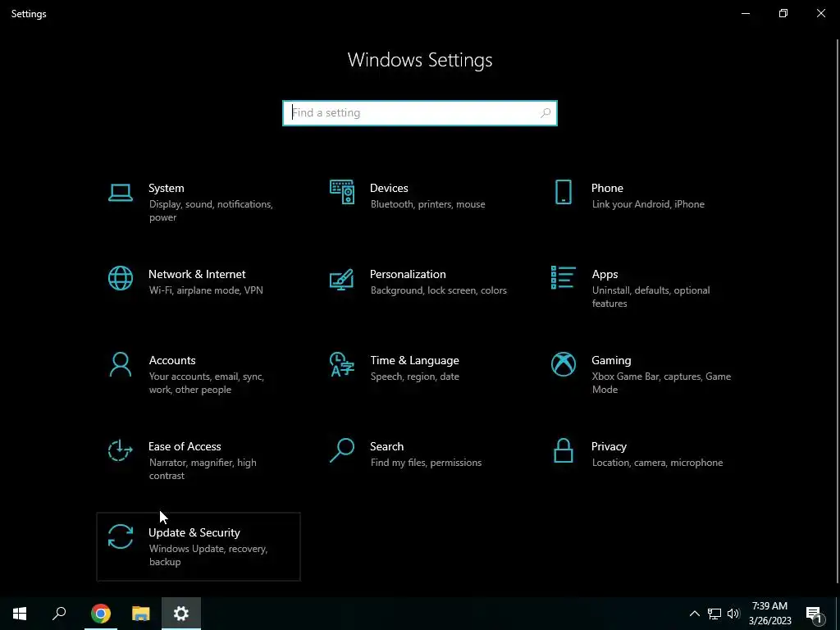The height and width of the screenshot is (630, 840).
Task: Click the taskbar search magnifier
Action: click(x=59, y=614)
